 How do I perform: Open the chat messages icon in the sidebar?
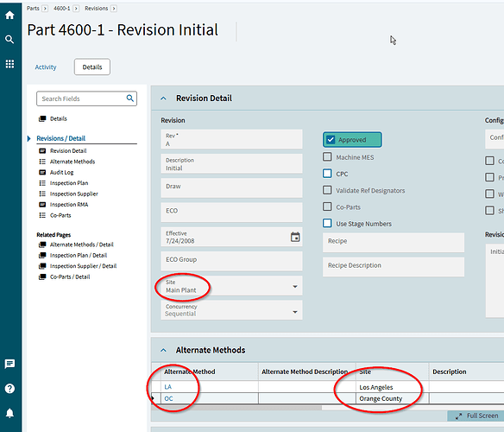9,364
